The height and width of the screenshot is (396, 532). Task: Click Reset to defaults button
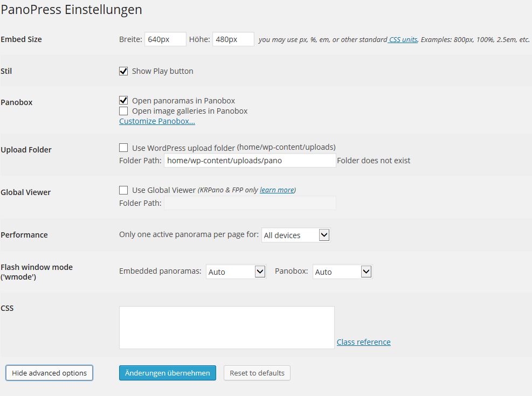click(257, 373)
